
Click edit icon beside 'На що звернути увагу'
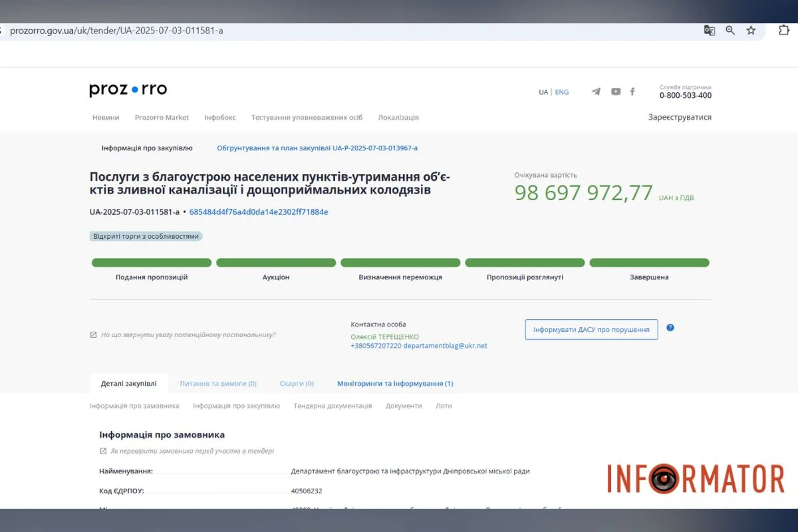tap(93, 335)
